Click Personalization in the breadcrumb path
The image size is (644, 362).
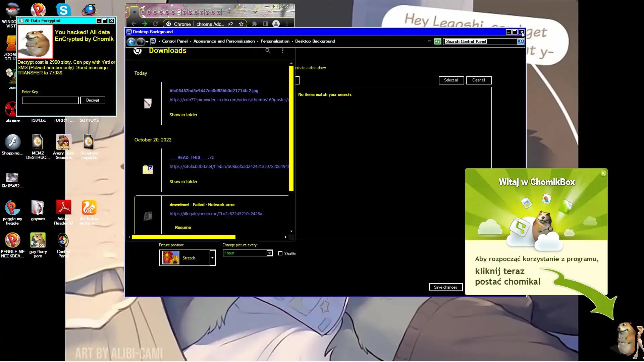275,41
